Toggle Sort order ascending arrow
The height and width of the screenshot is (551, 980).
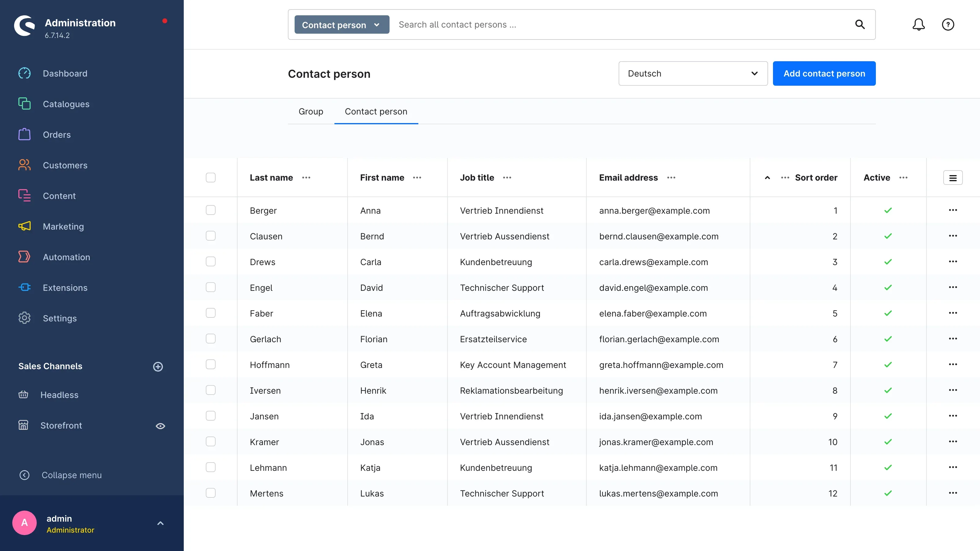[x=767, y=178]
